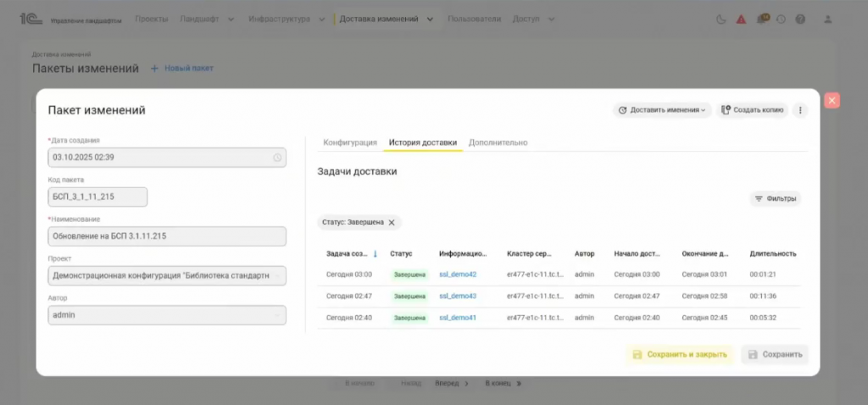The width and height of the screenshot is (868, 405).
Task: Expand Инфраструктура menu
Action: pyautogui.click(x=287, y=19)
